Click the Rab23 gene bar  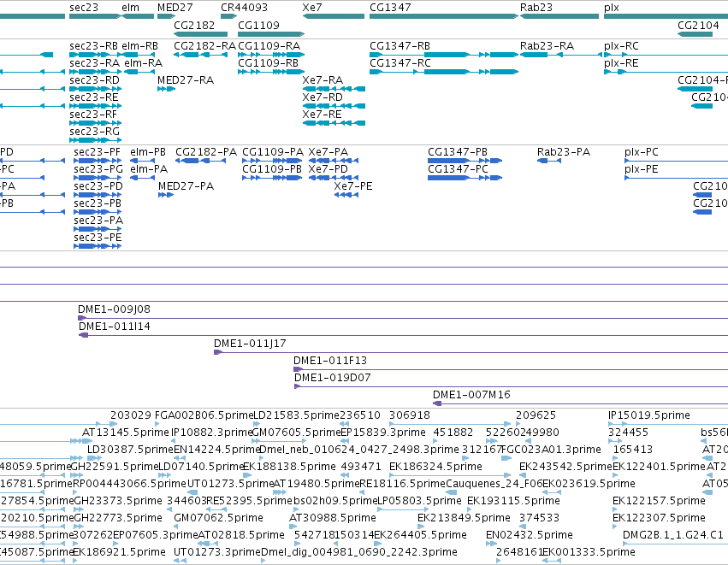pyautogui.click(x=559, y=16)
